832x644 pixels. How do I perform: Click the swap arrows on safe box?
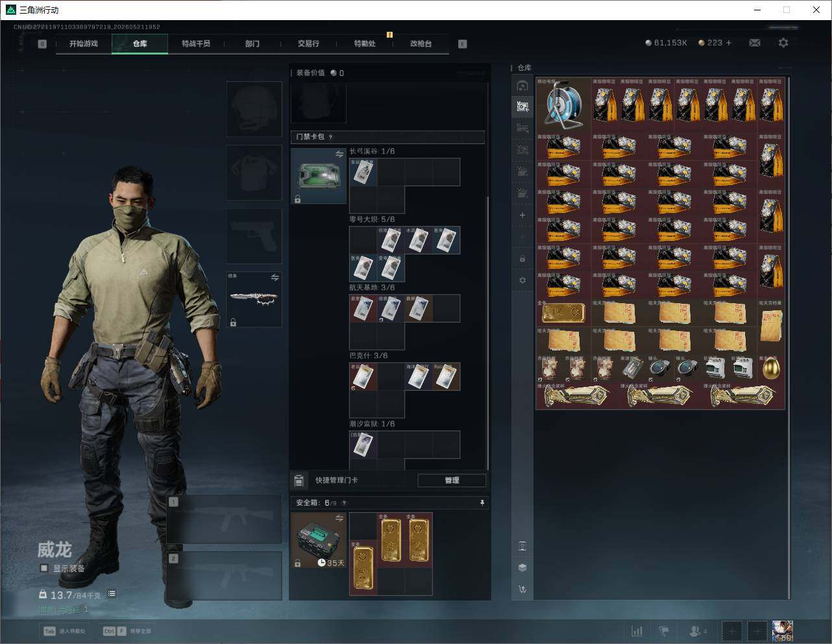[339, 518]
